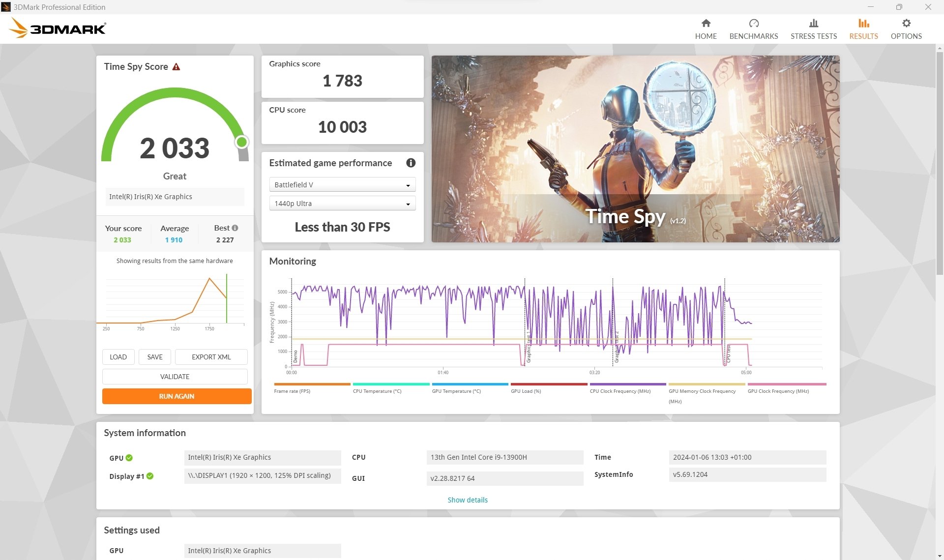Click the CPU field 13th Gen Intel Core i9-13900H

pyautogui.click(x=505, y=457)
